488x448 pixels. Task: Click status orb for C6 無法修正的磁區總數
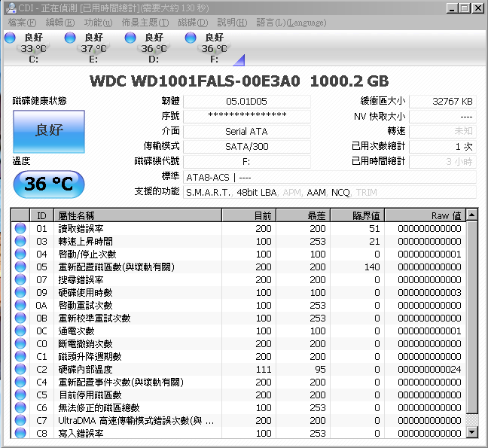20,407
